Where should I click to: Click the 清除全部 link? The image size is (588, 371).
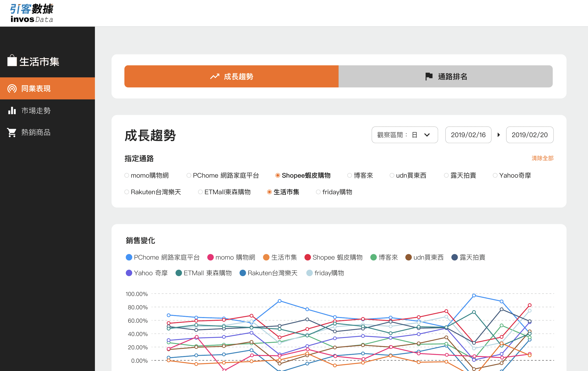pyautogui.click(x=542, y=158)
